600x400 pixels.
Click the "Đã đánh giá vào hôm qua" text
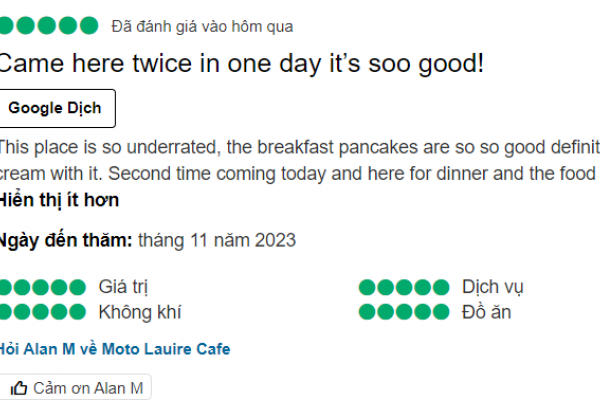click(201, 26)
